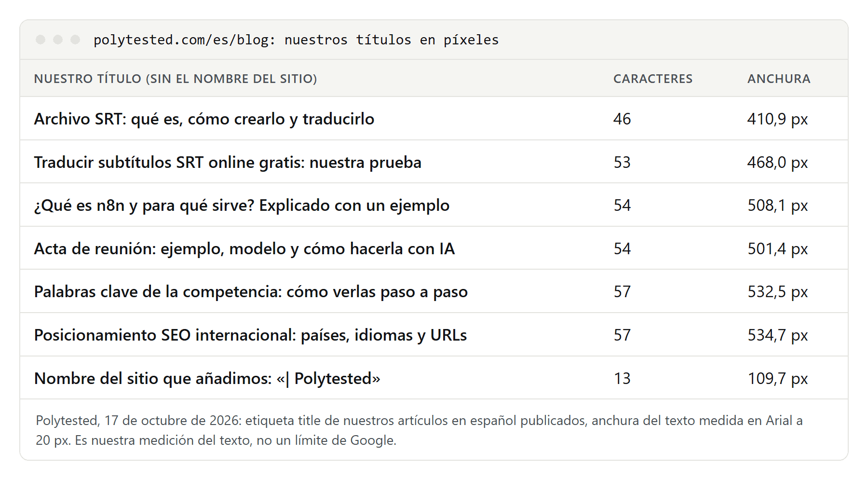Click the character count in the 'Posicionamiento SEO' row

(622, 335)
